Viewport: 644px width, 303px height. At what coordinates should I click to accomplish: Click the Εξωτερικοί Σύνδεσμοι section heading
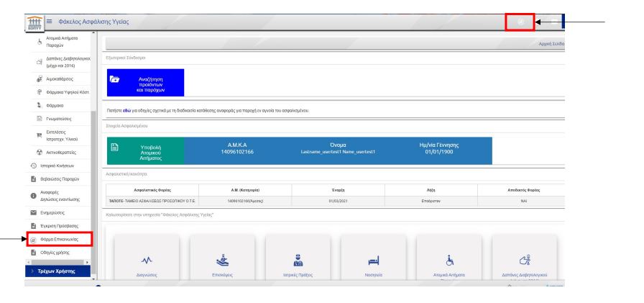(x=126, y=58)
